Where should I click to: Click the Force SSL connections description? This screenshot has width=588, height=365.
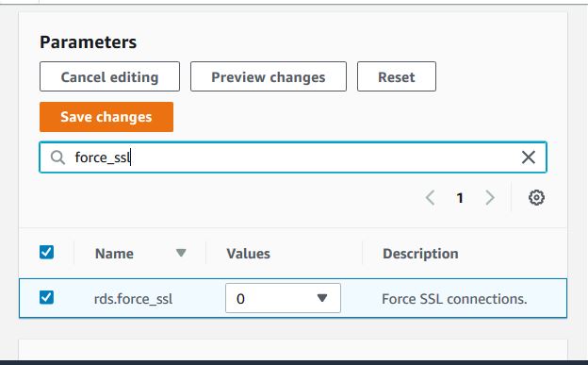pos(454,299)
